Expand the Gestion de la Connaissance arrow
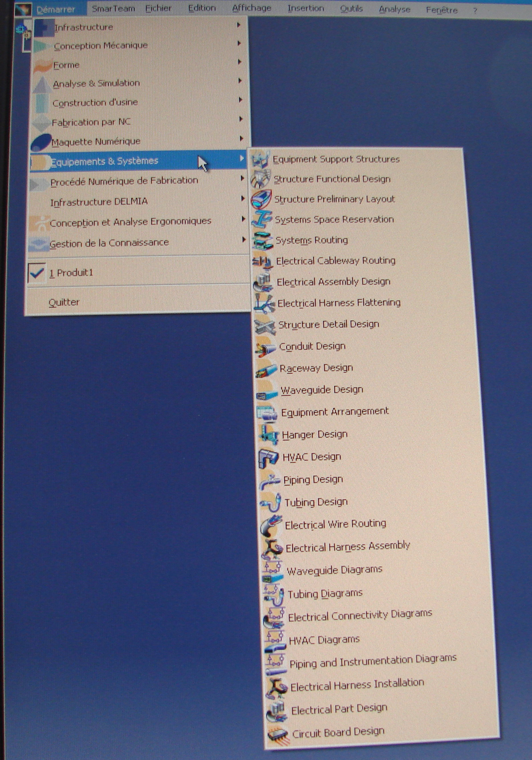This screenshot has height=760, width=532. pos(244,240)
